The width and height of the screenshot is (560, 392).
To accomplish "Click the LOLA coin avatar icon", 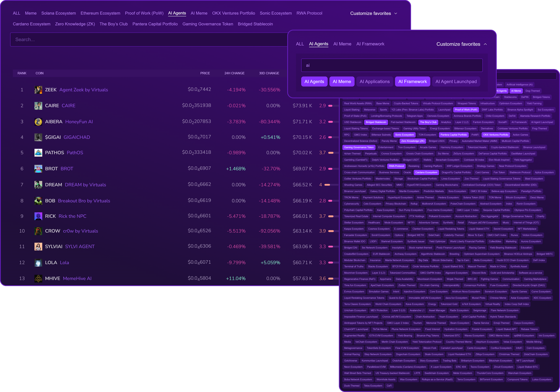I will 38,262.
